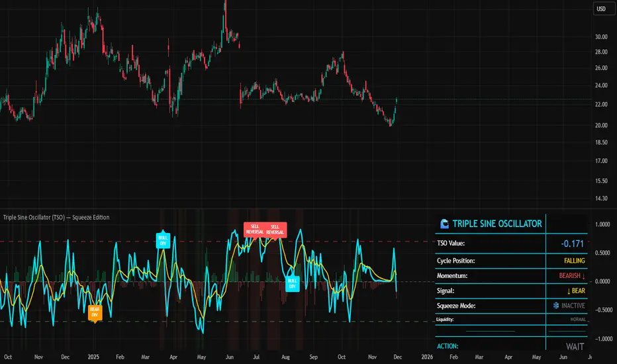Click the wave icon beside TRIPLE SINE OSCILLATOR
This screenshot has width=617, height=364.
point(445,224)
